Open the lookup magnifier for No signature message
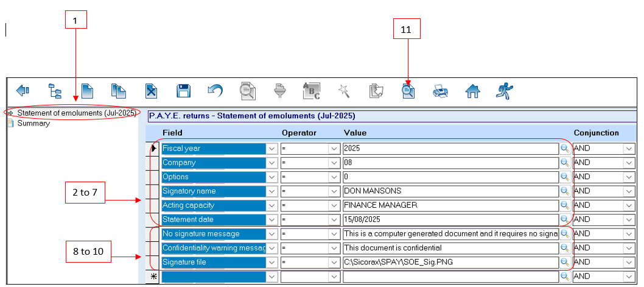This screenshot has width=644, height=287. 565,234
